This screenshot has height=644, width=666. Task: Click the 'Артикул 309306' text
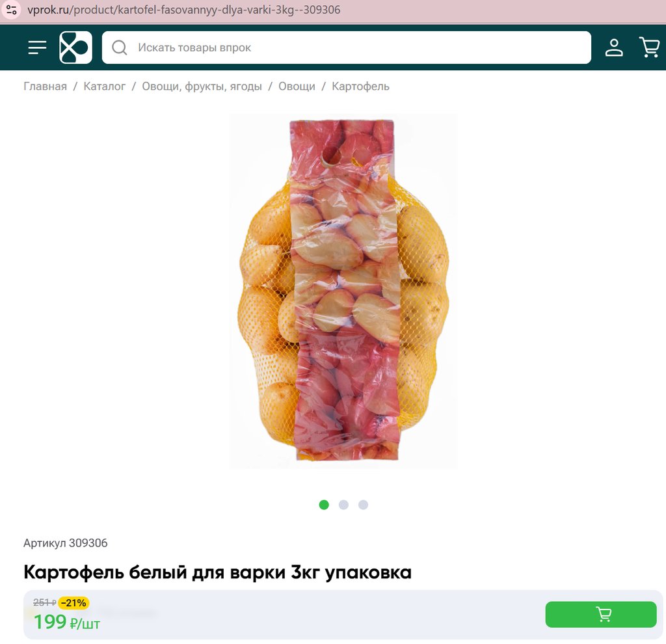tap(66, 543)
